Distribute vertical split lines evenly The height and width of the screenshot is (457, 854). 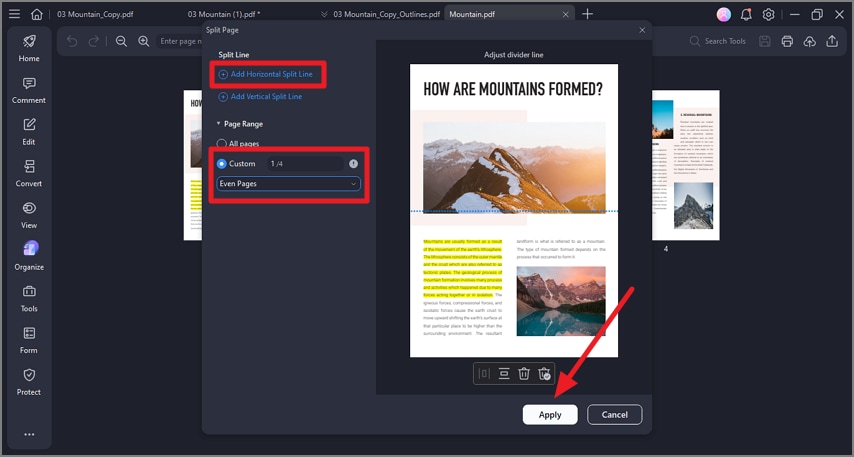[484, 374]
